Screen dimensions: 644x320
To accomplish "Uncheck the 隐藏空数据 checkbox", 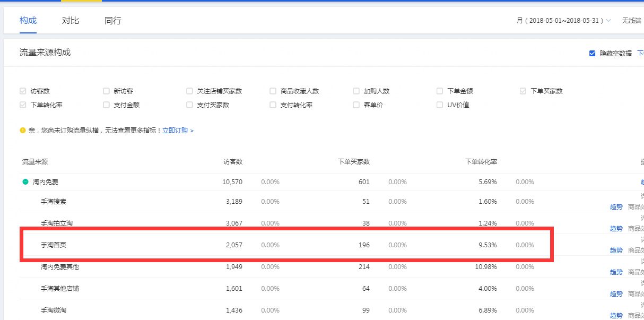I will coord(592,53).
